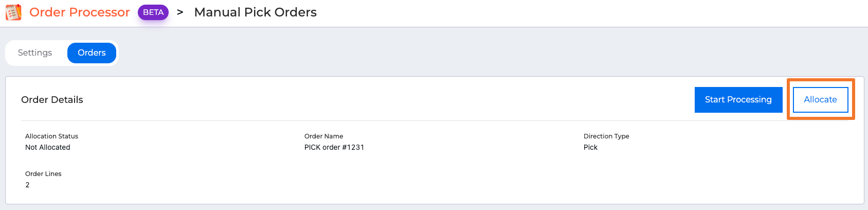Select the order lines count 2
The image size is (868, 210).
28,185
